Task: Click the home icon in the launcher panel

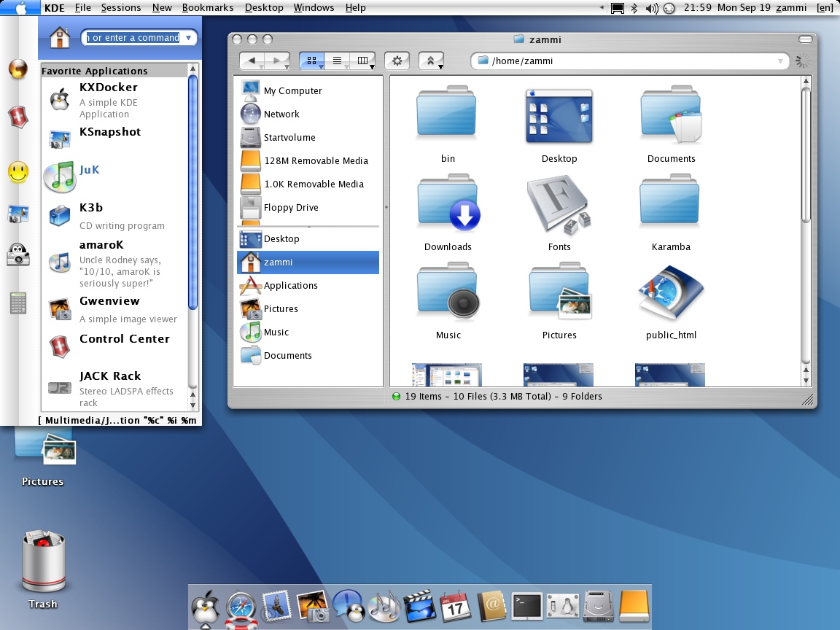Action: click(x=60, y=37)
